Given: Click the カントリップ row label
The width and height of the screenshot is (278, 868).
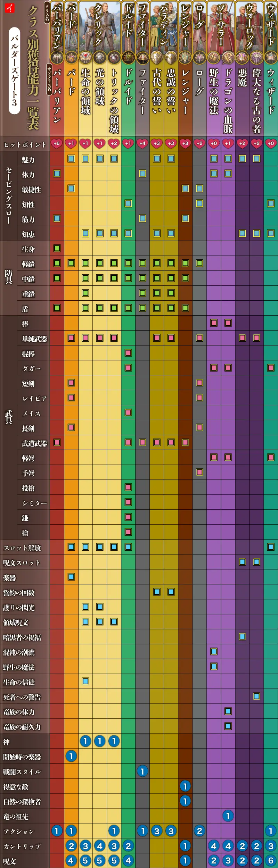Looking at the screenshot, I should (22, 846).
